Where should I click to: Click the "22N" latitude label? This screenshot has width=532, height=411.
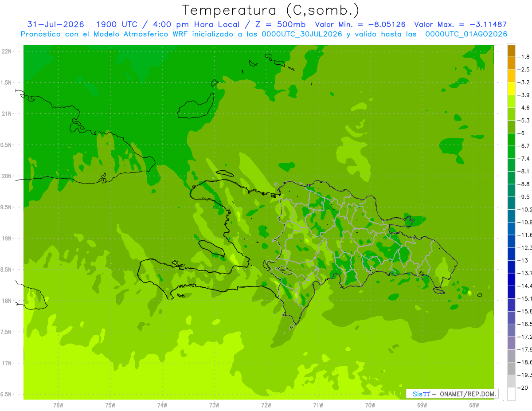(7, 51)
